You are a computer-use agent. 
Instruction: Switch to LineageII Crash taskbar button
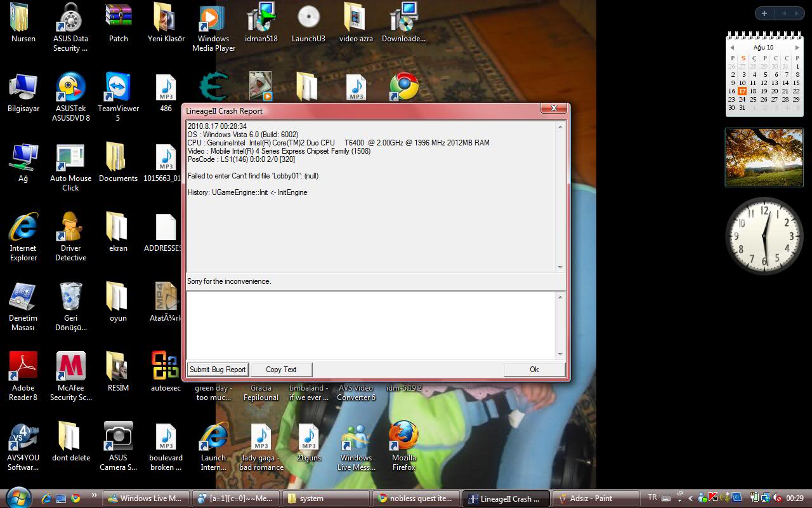coord(506,498)
